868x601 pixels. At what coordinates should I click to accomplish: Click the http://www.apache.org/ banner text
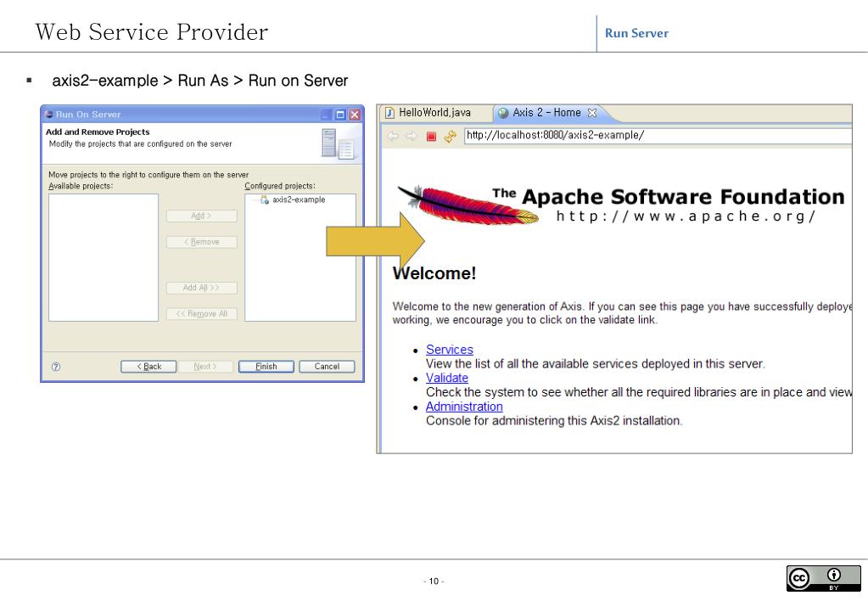pos(686,216)
